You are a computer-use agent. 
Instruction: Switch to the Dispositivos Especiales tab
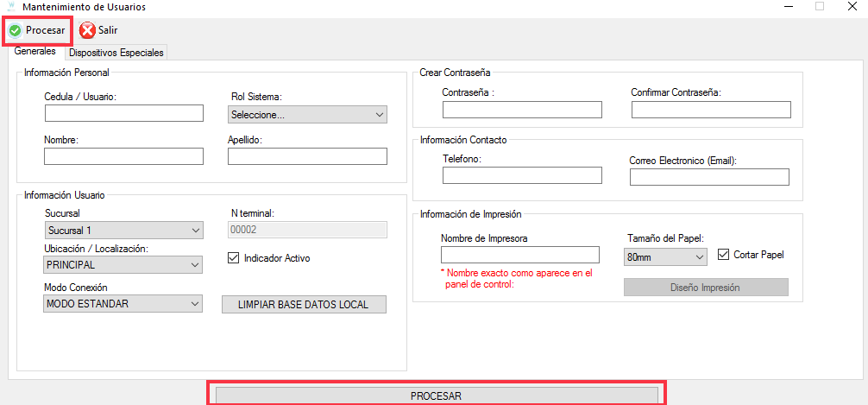pos(116,53)
